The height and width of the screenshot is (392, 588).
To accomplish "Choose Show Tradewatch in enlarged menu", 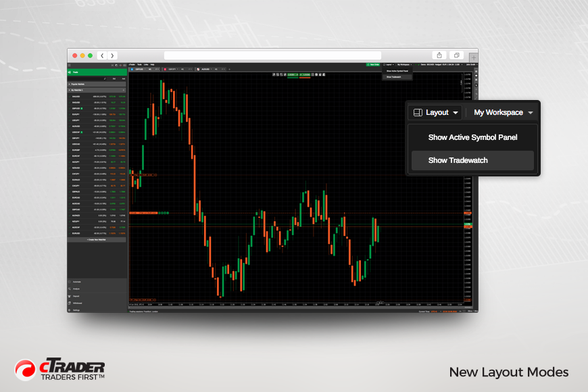I will tap(472, 161).
